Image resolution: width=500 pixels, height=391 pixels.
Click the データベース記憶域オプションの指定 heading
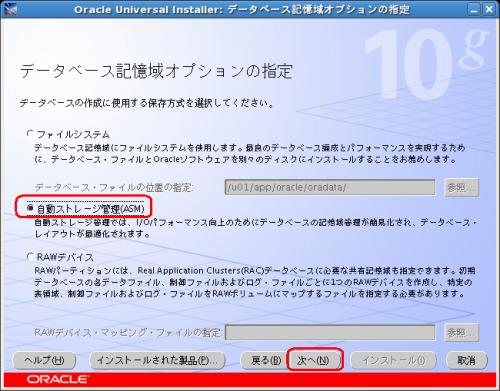(x=156, y=71)
